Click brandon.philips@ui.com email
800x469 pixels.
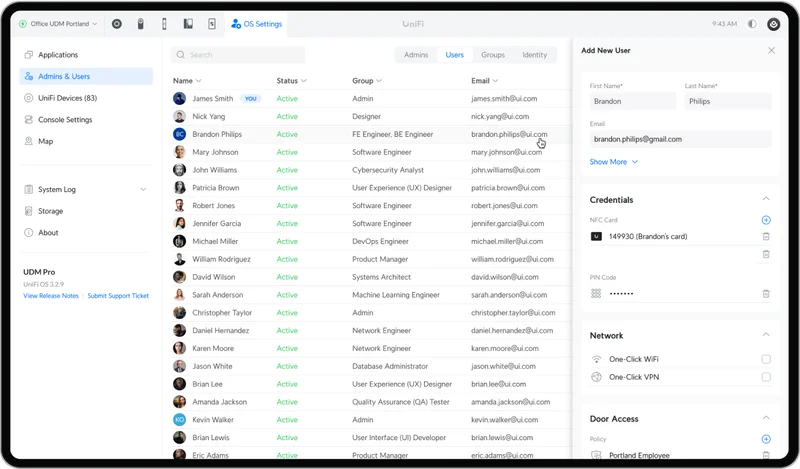point(509,134)
